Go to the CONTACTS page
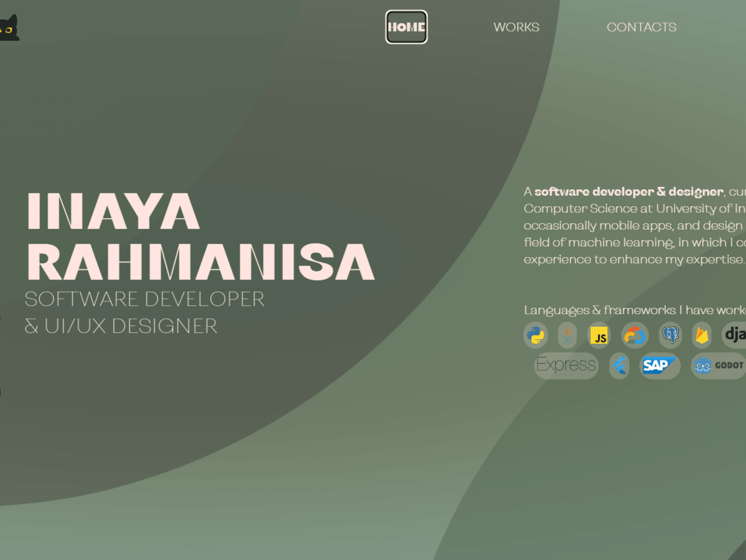Screen dimensions: 746x560 pos(641,27)
